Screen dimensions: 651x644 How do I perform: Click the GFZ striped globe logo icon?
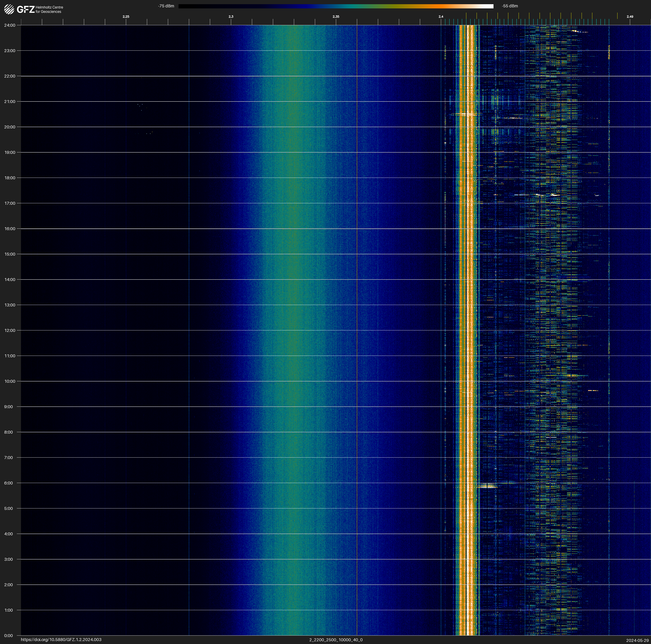tap(9, 9)
